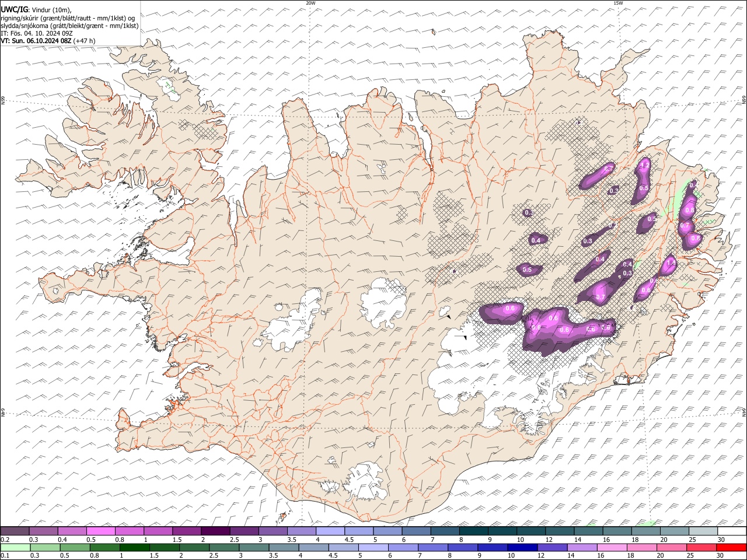Click bottom legend row swatch between 0.8 and 1

(104, 547)
